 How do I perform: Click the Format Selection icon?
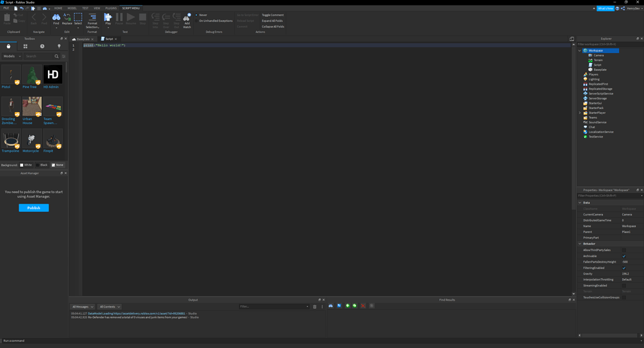pyautogui.click(x=93, y=17)
